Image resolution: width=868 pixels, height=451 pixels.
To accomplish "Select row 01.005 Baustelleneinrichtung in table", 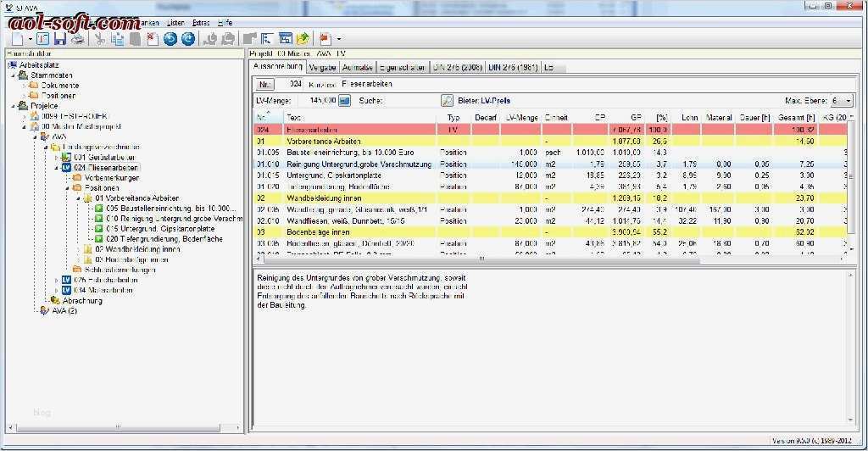I will click(x=550, y=153).
